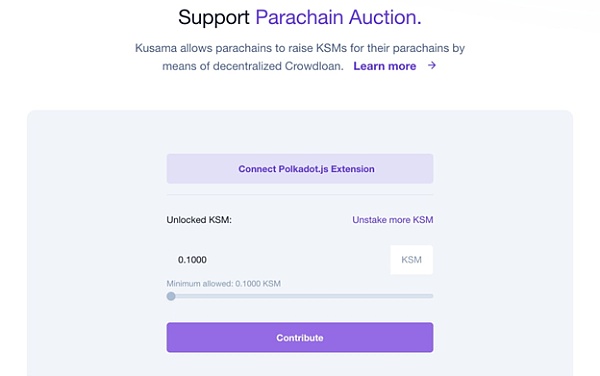Open the Learn more link
This screenshot has height=376, width=600.
point(385,66)
